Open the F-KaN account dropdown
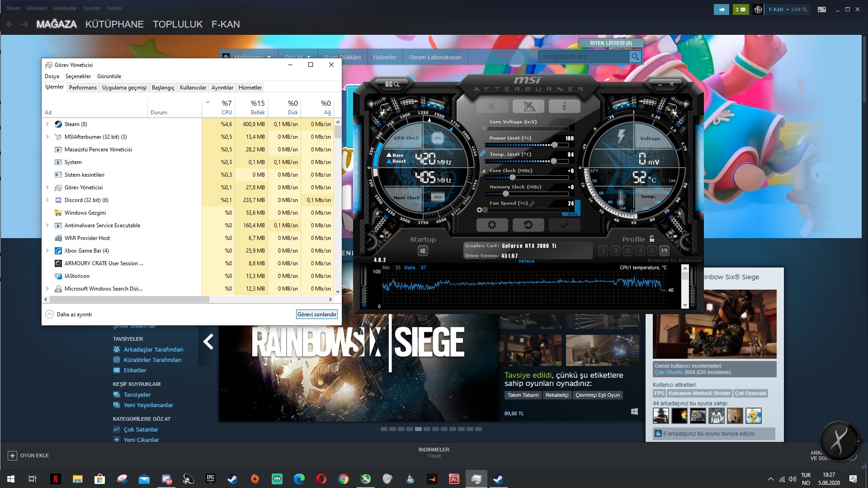 (x=788, y=9)
